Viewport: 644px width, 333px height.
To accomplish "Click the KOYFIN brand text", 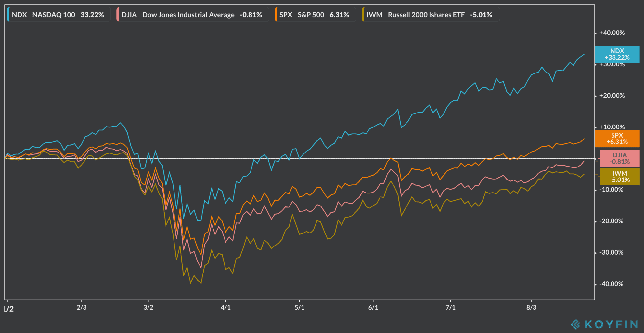I will (611, 324).
